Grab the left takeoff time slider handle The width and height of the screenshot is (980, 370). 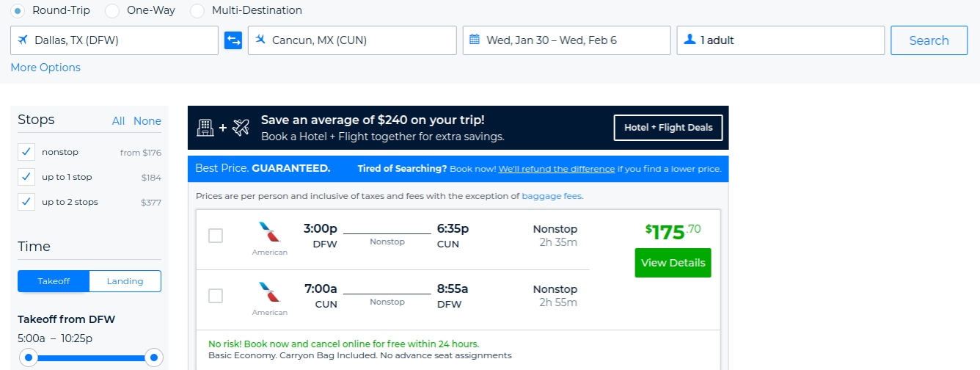coord(28,358)
